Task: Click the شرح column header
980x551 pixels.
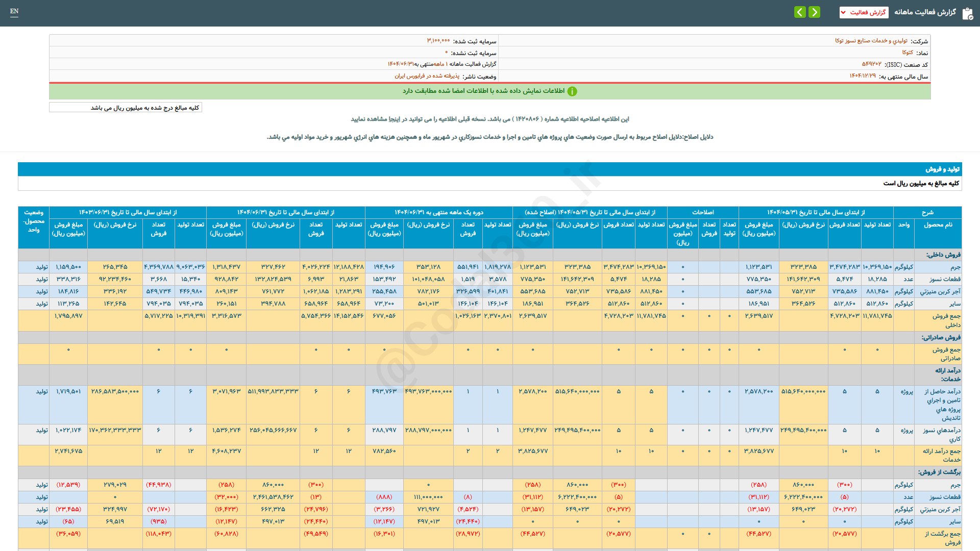Action: 927,212
